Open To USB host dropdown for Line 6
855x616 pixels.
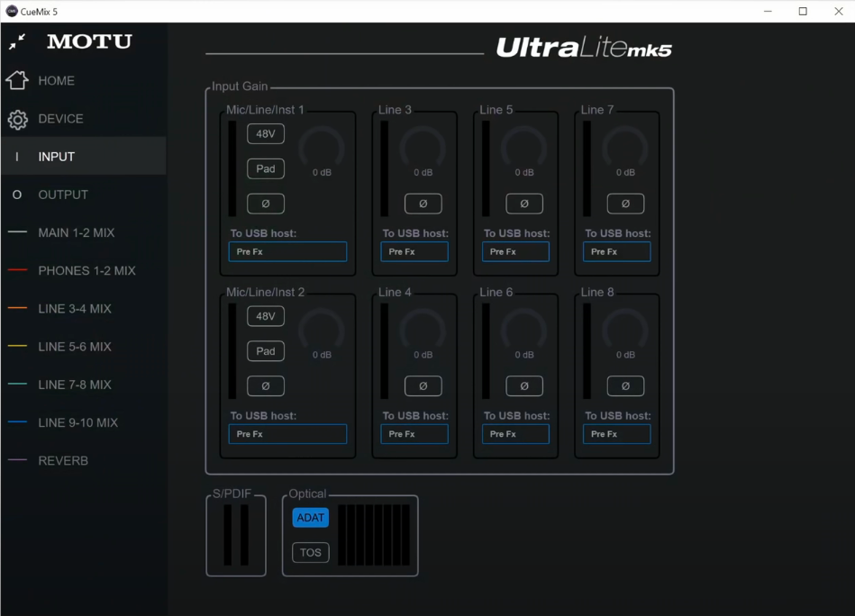[x=515, y=434]
